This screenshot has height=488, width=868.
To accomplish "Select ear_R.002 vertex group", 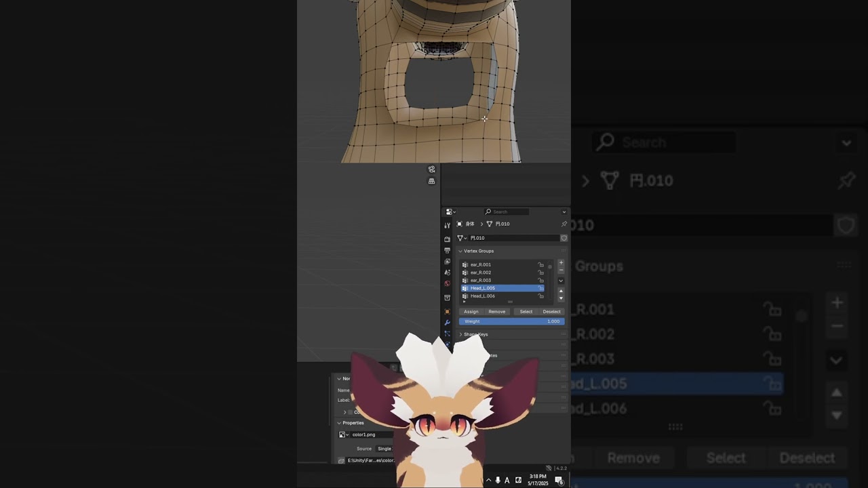I will click(x=501, y=272).
